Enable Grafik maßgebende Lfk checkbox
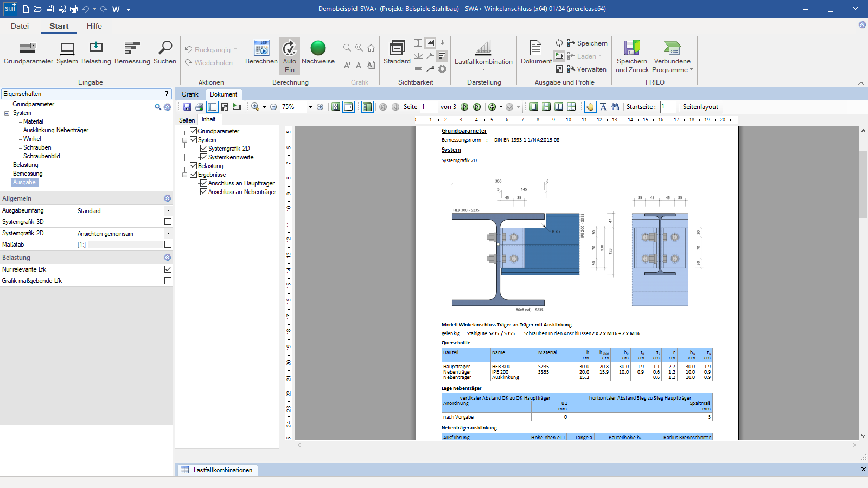The image size is (868, 488). (168, 281)
